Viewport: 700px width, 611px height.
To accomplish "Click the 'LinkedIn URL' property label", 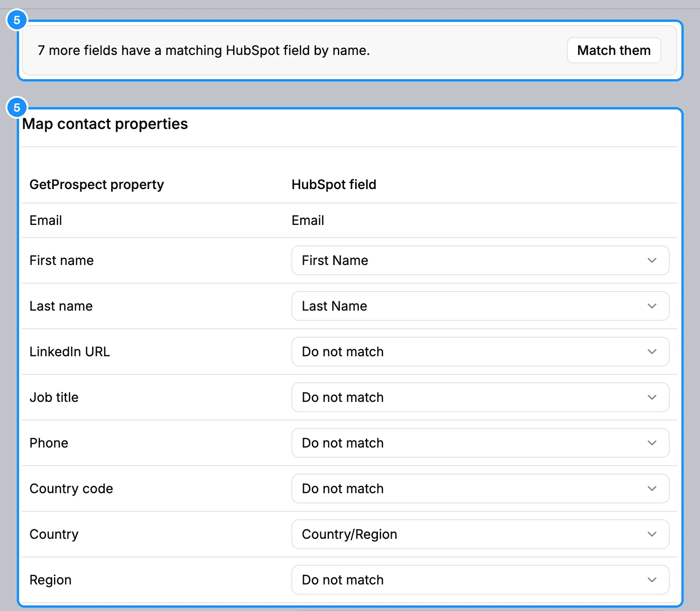I will coord(70,352).
